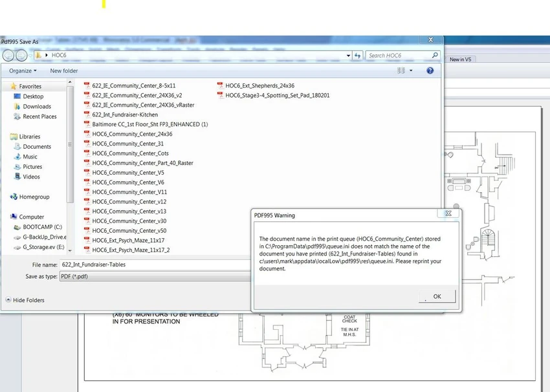Select file HOC6_Community_Center_31
Screen dimensions: 550x392
pyautogui.click(x=127, y=144)
